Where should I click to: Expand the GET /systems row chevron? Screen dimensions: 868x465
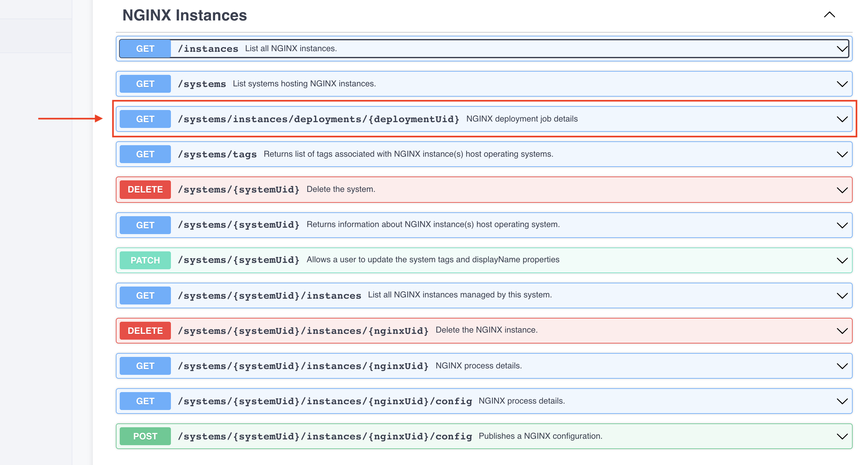click(842, 84)
